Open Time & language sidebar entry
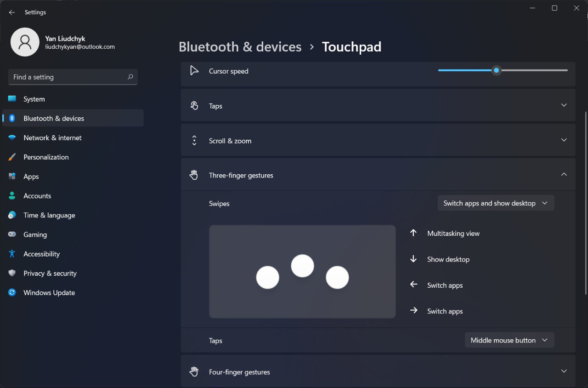This screenshot has width=588, height=388. pyautogui.click(x=73, y=215)
